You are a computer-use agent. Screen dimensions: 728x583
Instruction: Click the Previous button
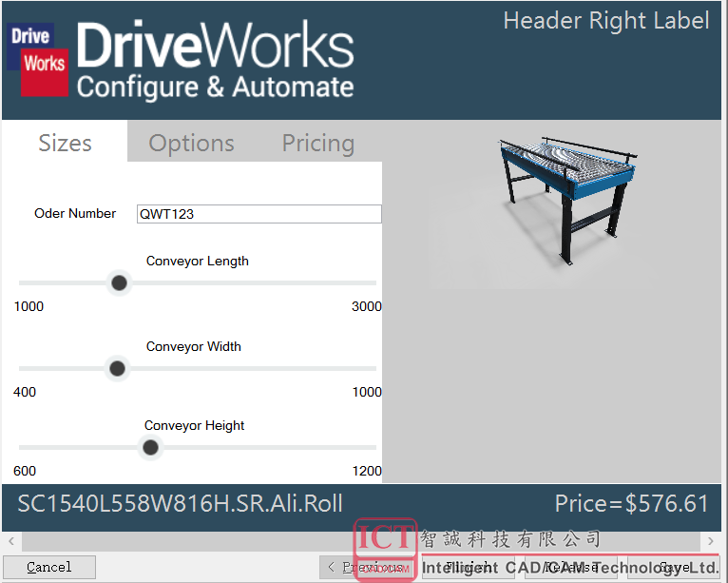click(367, 567)
